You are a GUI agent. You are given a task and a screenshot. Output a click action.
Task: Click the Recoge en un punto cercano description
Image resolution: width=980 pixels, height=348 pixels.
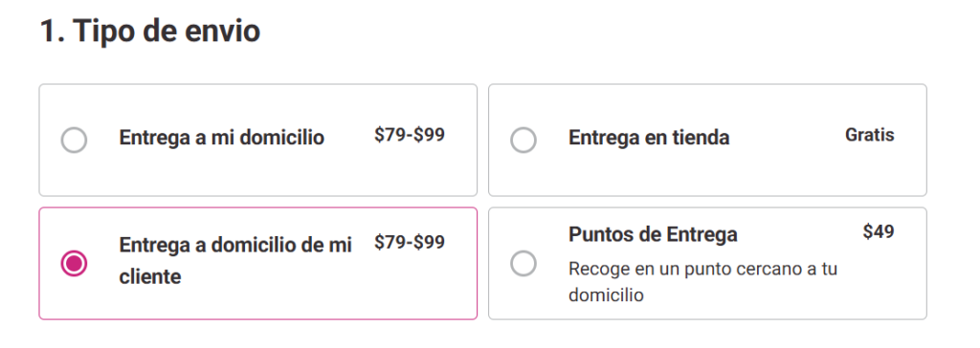(x=702, y=282)
